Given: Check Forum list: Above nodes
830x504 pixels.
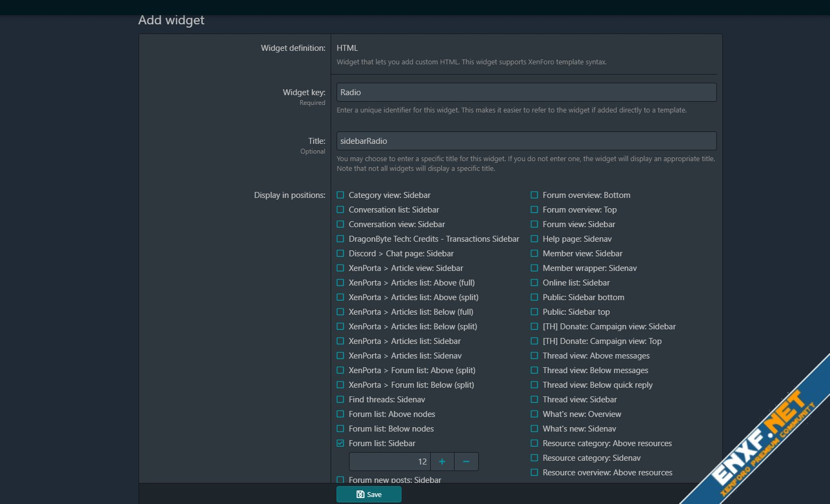Looking at the screenshot, I should tap(340, 414).
